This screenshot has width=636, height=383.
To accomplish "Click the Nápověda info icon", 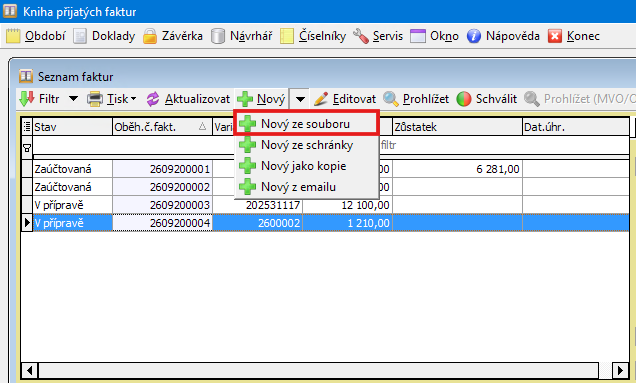I will (474, 36).
